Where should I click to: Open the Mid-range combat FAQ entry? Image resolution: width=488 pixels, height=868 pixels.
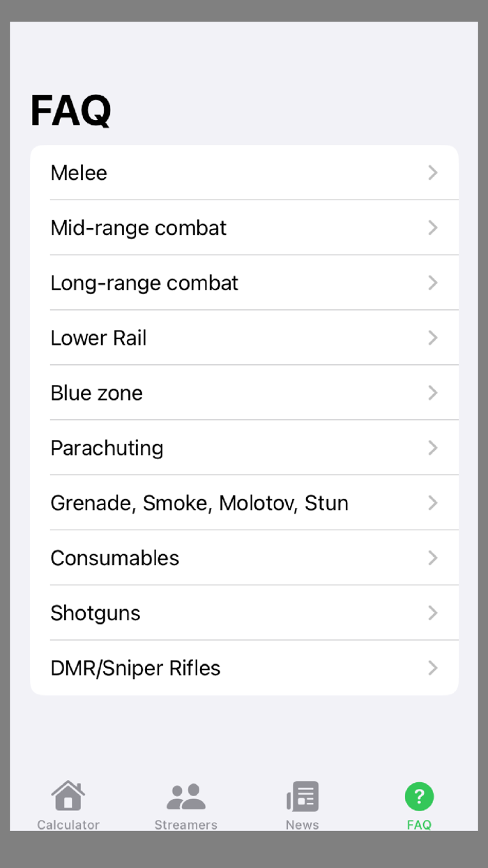[x=244, y=227]
